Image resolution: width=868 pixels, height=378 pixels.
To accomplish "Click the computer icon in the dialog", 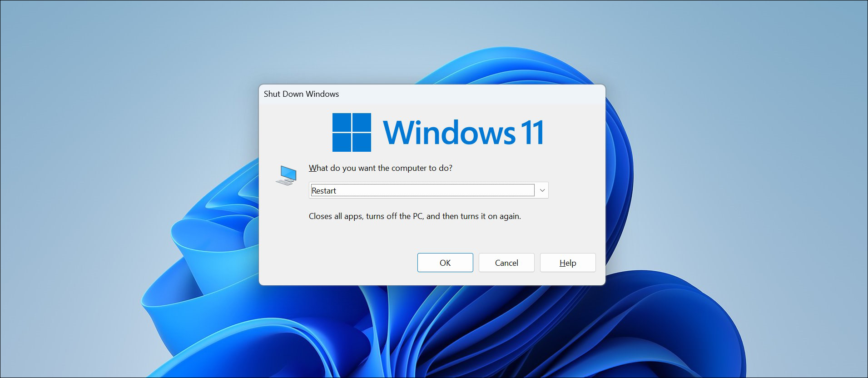I will coord(286,175).
